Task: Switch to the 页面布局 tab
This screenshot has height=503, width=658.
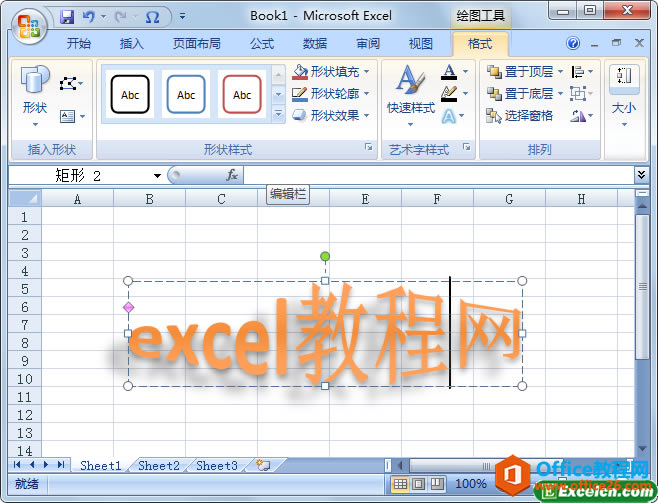Action: [196, 43]
